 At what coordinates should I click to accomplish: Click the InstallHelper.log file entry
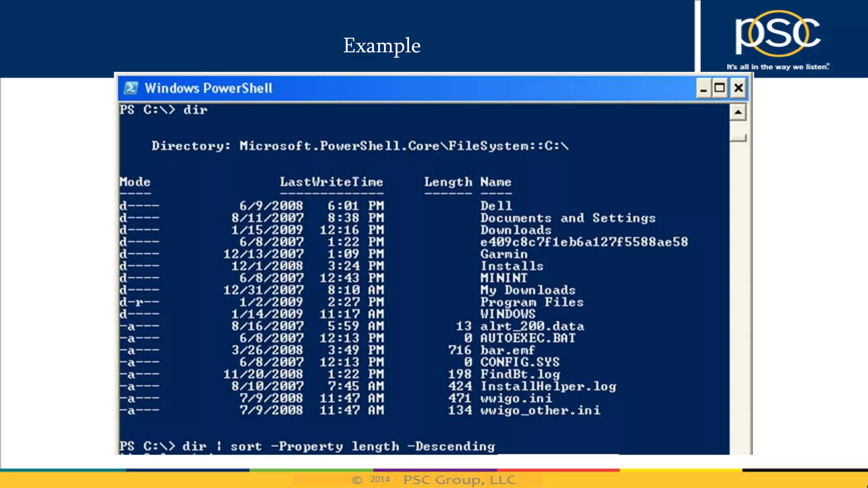(548, 386)
